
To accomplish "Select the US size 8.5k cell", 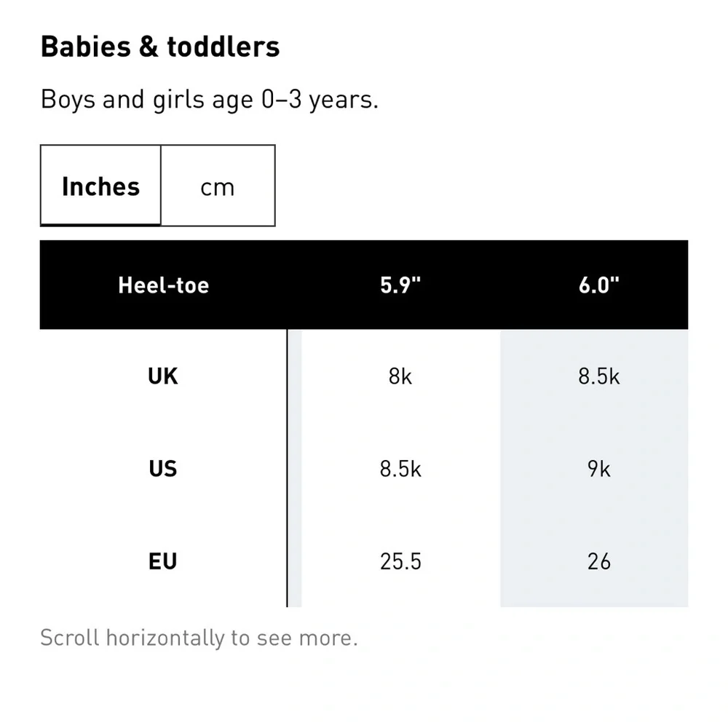I will point(400,468).
